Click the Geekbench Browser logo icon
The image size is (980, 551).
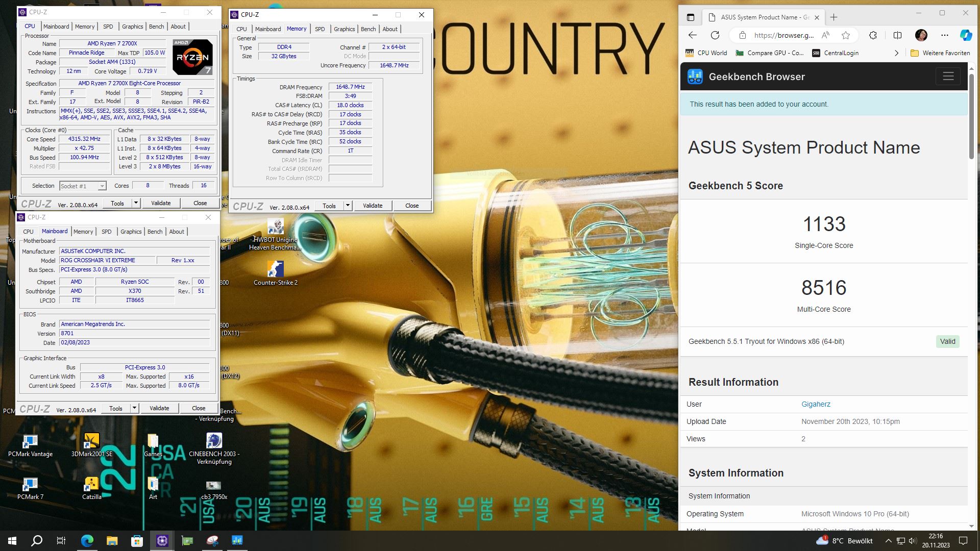pyautogui.click(x=695, y=77)
